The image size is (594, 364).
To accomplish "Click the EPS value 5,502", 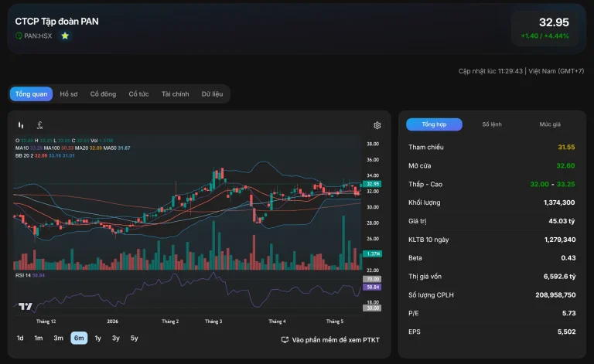I will coord(566,332).
